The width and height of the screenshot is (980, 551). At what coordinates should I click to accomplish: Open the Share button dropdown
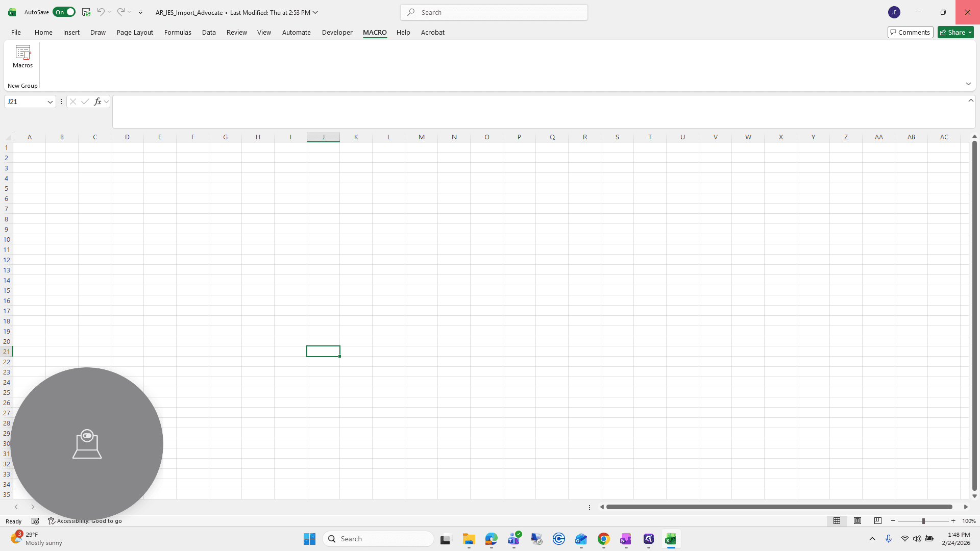click(x=955, y=32)
